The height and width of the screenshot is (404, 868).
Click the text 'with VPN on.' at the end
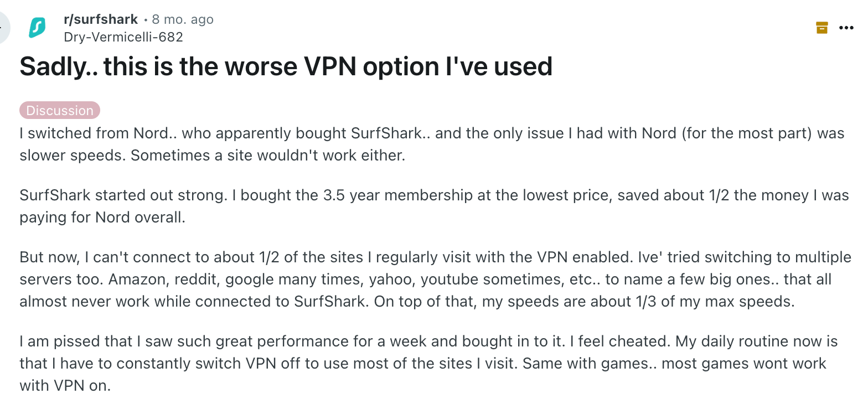(65, 386)
